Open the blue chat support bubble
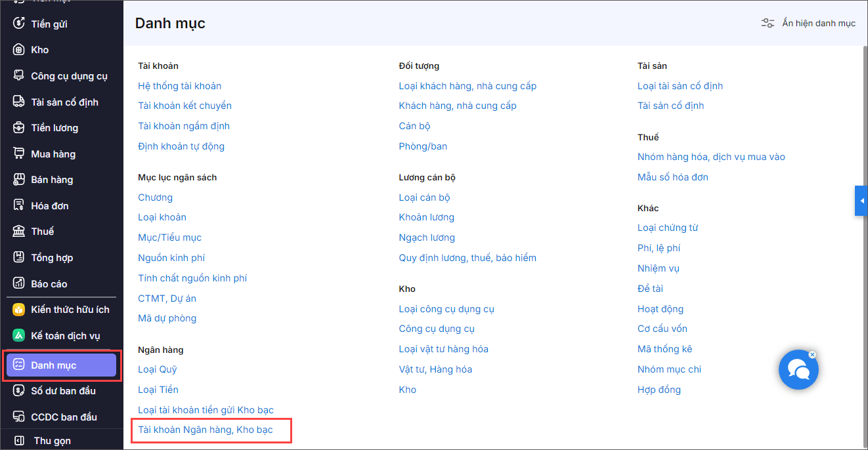The width and height of the screenshot is (868, 450). coord(798,370)
